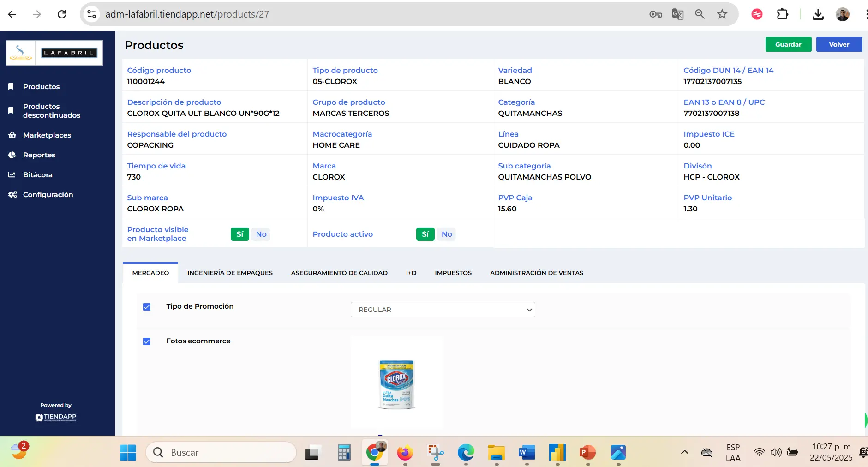Click the La Fabril logo
This screenshot has height=467, width=868.
pyautogui.click(x=54, y=53)
